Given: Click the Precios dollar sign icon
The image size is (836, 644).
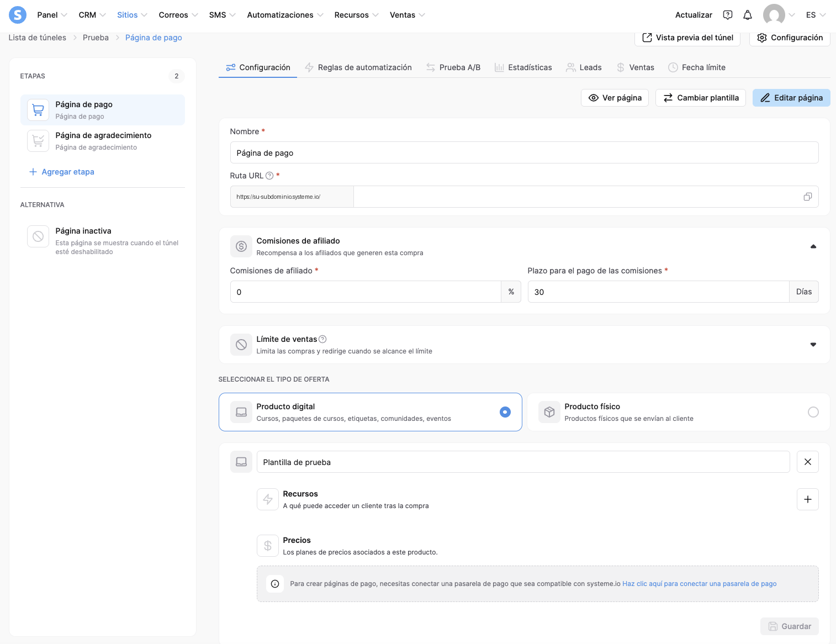Looking at the screenshot, I should (x=268, y=546).
